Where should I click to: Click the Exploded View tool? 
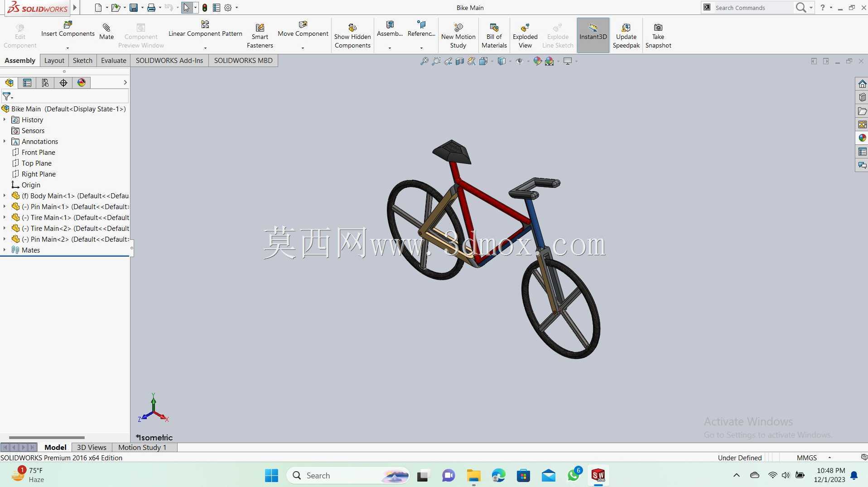tap(525, 36)
